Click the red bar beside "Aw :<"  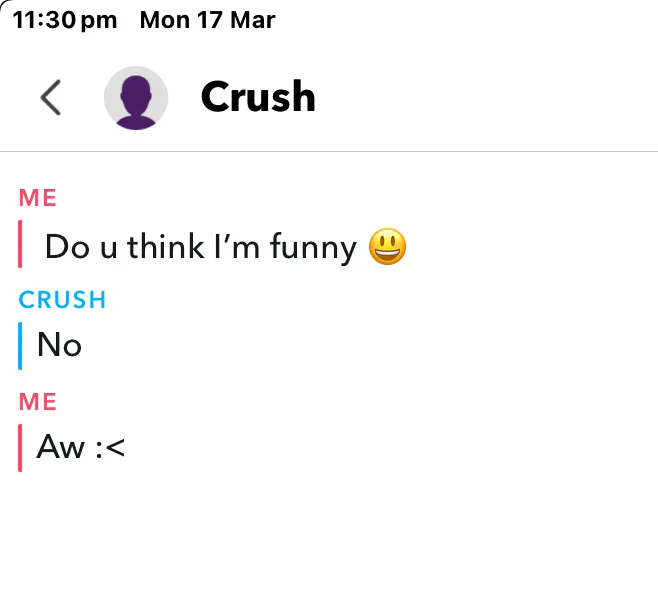20,447
